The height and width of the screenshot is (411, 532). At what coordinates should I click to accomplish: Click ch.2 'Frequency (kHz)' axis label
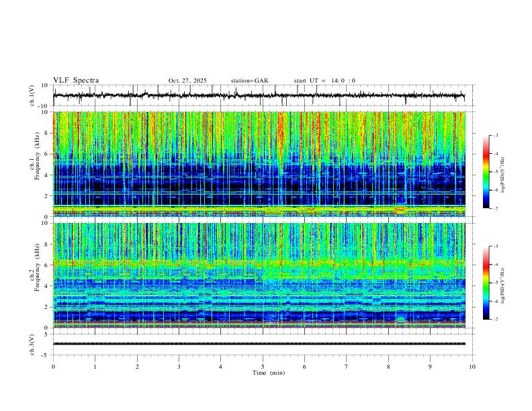[38, 267]
